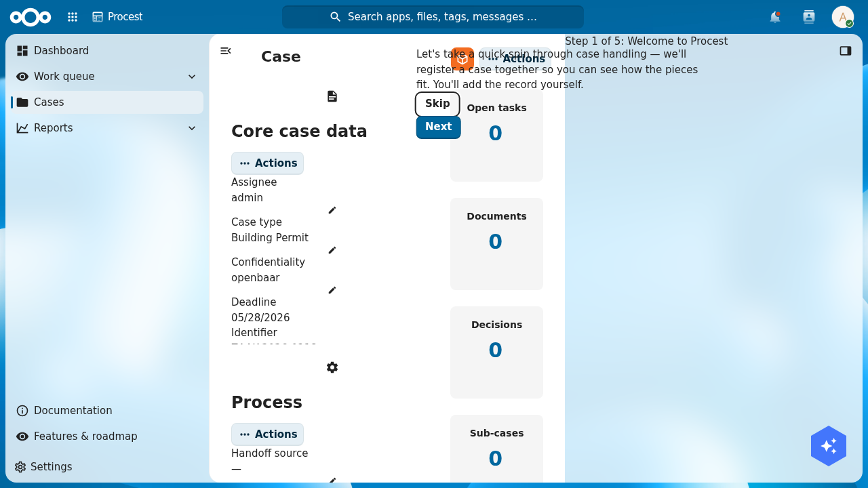Click the gear icon above Process
The width and height of the screenshot is (868, 488).
(332, 367)
